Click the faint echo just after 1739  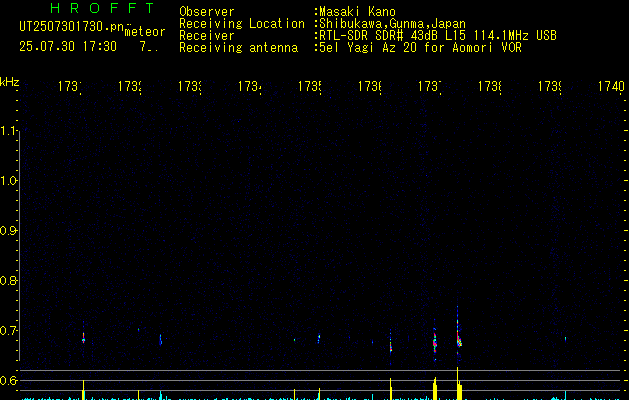coord(565,339)
